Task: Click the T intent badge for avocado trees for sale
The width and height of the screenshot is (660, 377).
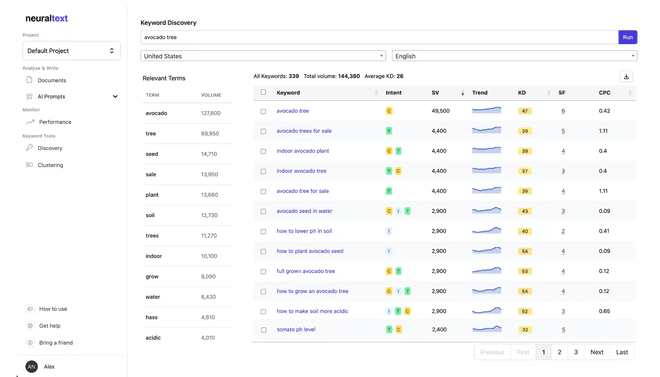Action: coord(389,131)
